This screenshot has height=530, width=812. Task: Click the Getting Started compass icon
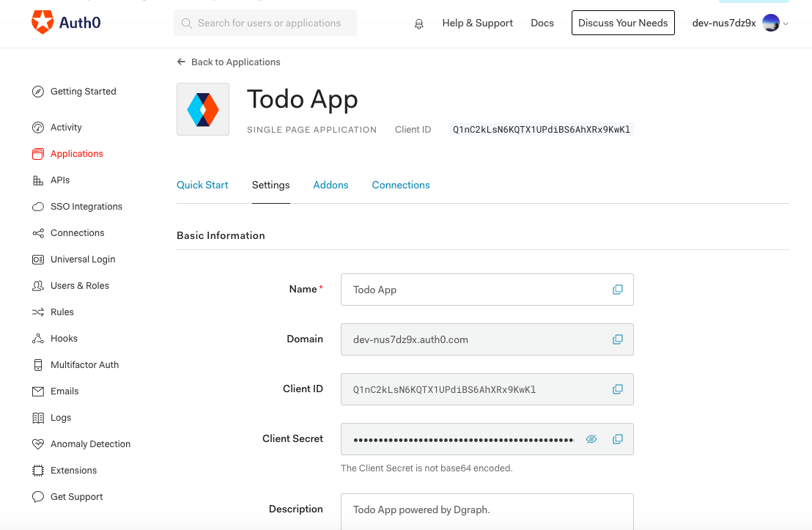click(x=38, y=92)
